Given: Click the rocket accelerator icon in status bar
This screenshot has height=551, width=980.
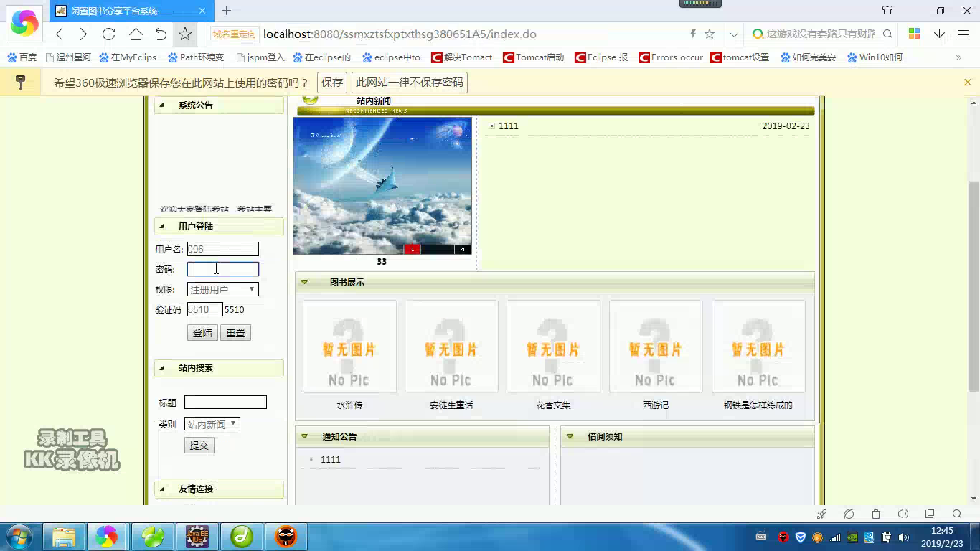Looking at the screenshot, I should point(822,514).
